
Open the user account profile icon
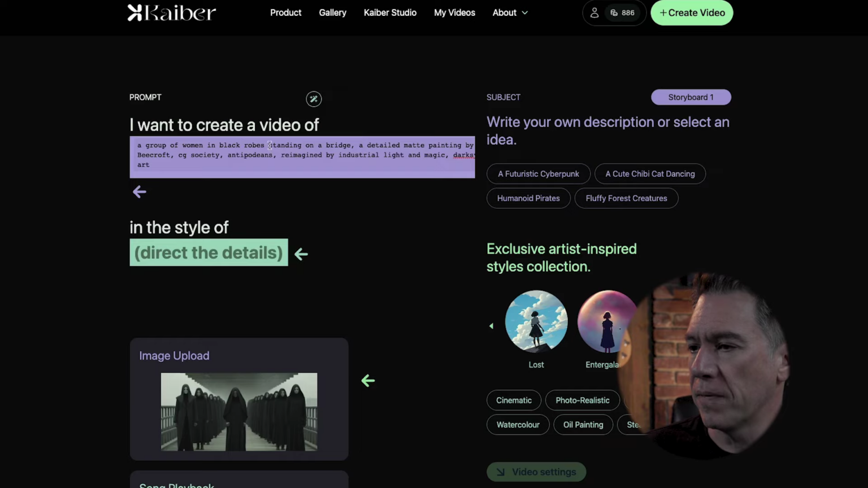[x=594, y=12]
